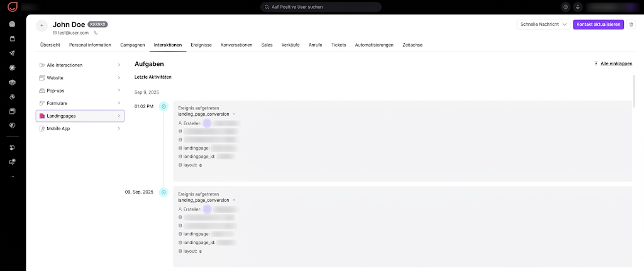Expand the Formulare row chevron
The image size is (644, 271).
pos(119,102)
